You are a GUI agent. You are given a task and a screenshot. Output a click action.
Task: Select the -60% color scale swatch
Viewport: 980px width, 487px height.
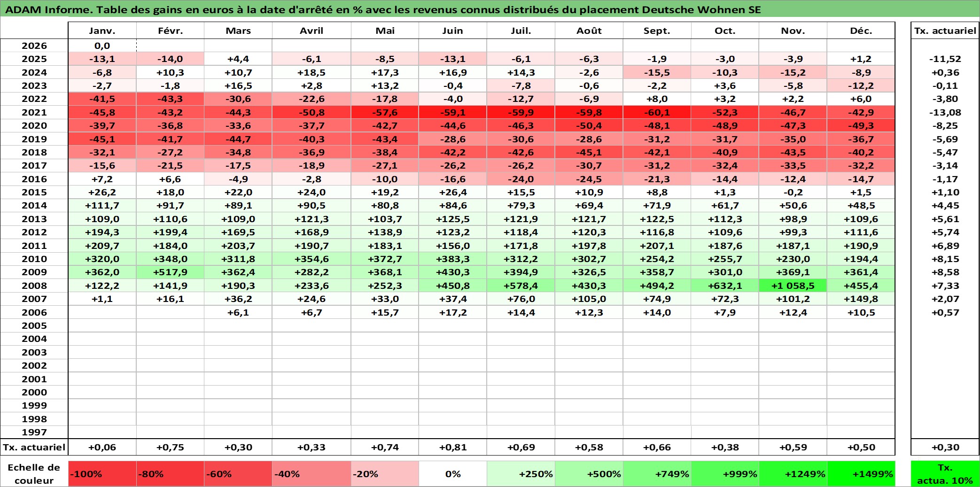[x=238, y=474]
